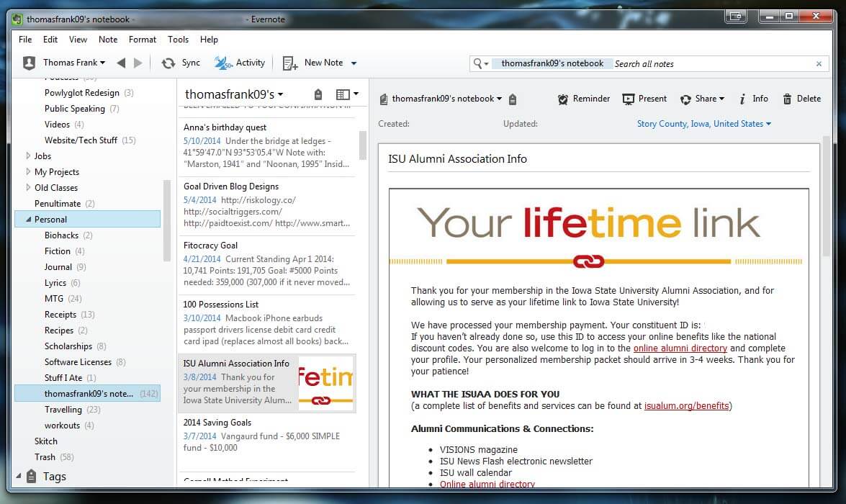
Task: Click the note title ISU Alumni Association Info
Action: coord(457,158)
